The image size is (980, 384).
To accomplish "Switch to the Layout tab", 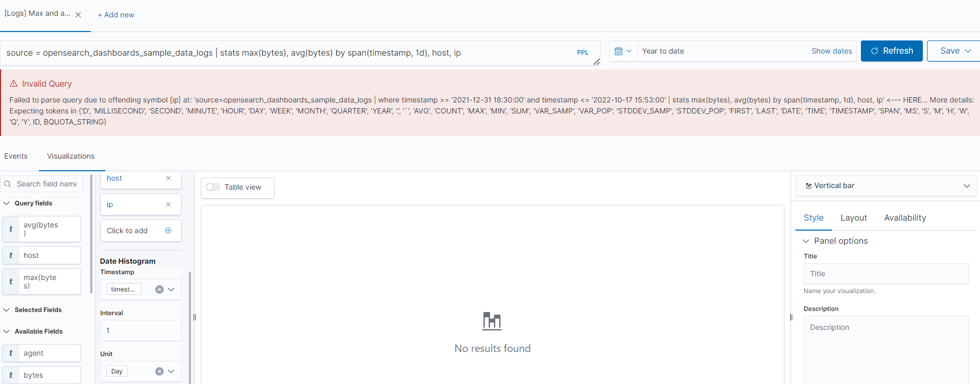I will point(854,218).
